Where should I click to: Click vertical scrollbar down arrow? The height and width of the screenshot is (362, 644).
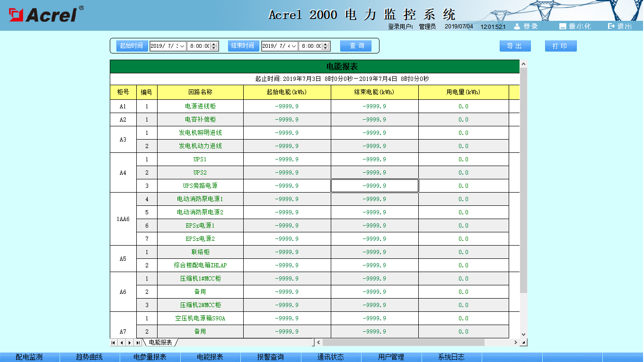pos(523,335)
